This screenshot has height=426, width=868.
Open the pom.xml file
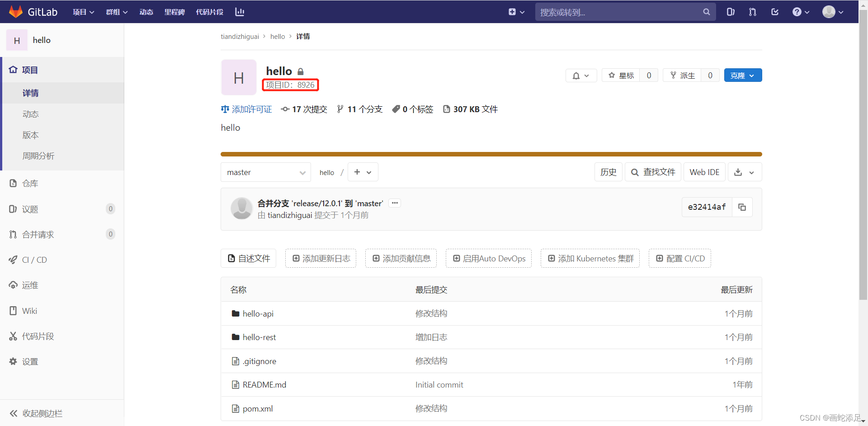(258, 408)
